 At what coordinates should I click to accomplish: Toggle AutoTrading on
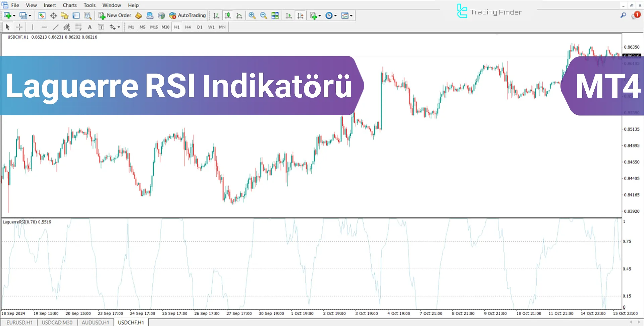[188, 15]
